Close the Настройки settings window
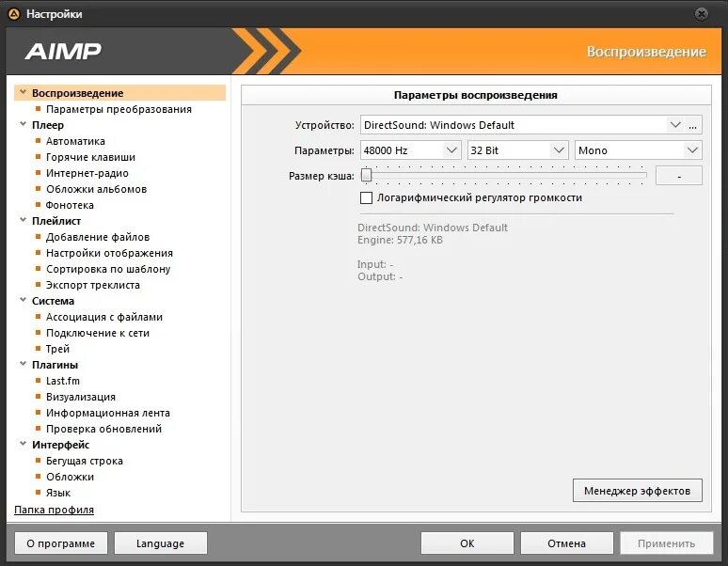 (702, 14)
